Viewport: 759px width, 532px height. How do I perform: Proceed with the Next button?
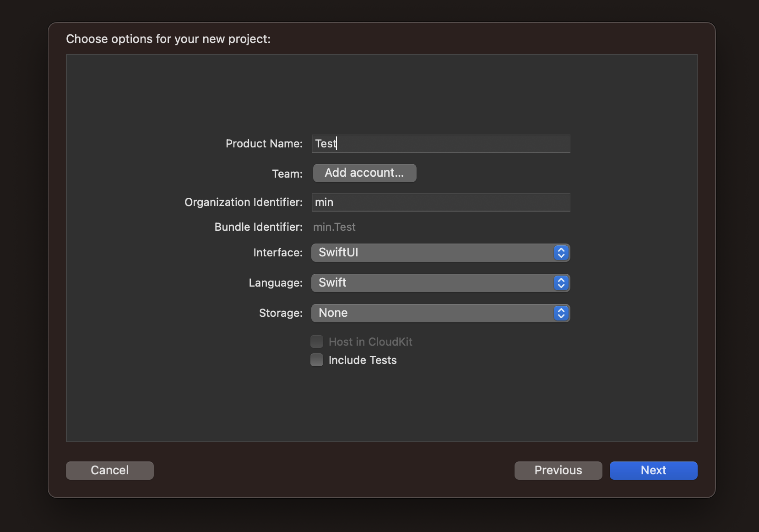point(653,471)
